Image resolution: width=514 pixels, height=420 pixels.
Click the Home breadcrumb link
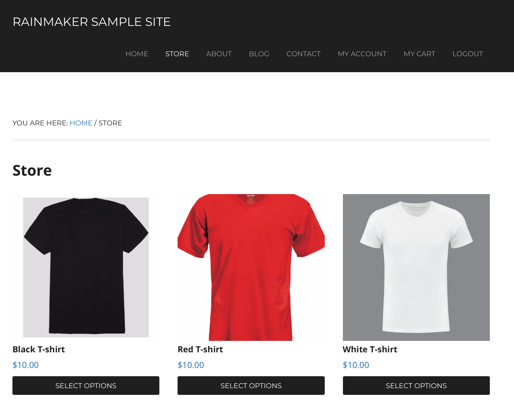(x=81, y=123)
